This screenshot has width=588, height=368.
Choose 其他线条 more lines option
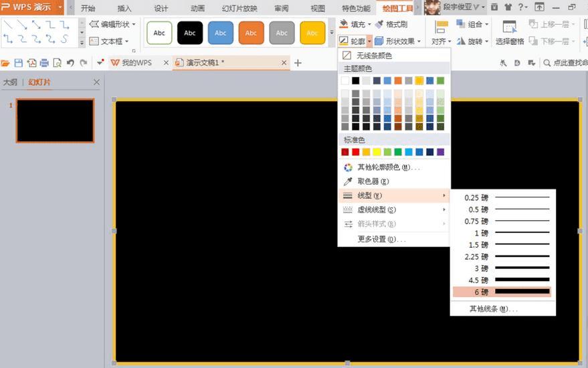click(x=494, y=309)
